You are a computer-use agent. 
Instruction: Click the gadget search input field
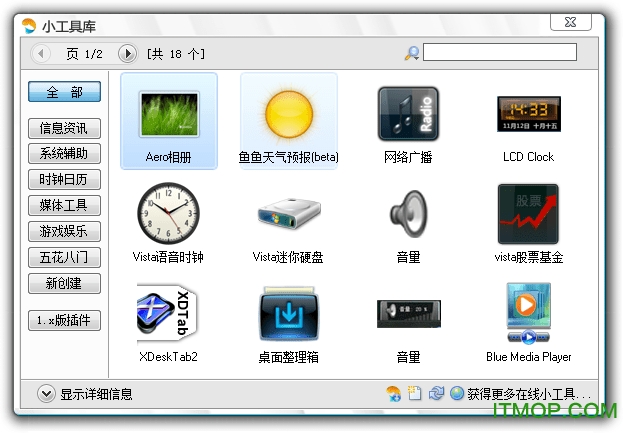(500, 52)
